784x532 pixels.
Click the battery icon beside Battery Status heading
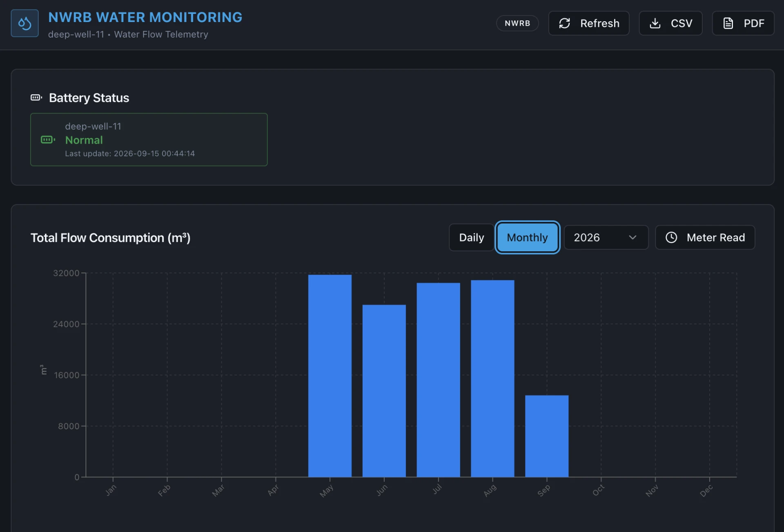pos(36,98)
